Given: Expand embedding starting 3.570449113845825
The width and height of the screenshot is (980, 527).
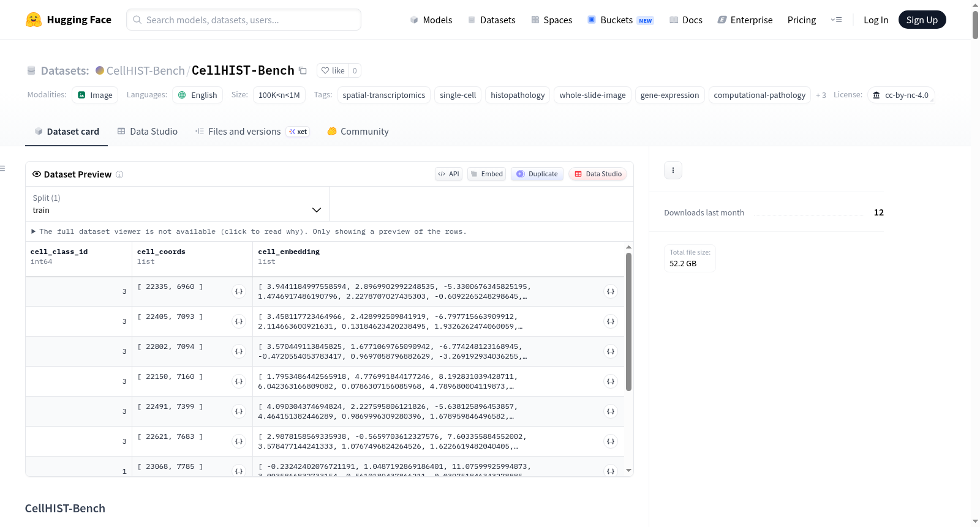Looking at the screenshot, I should (x=611, y=351).
